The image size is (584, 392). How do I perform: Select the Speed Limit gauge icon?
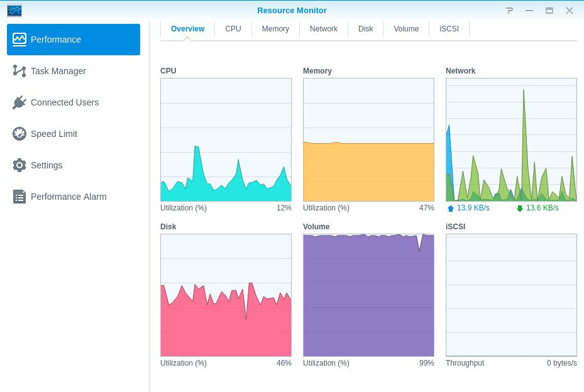click(19, 134)
